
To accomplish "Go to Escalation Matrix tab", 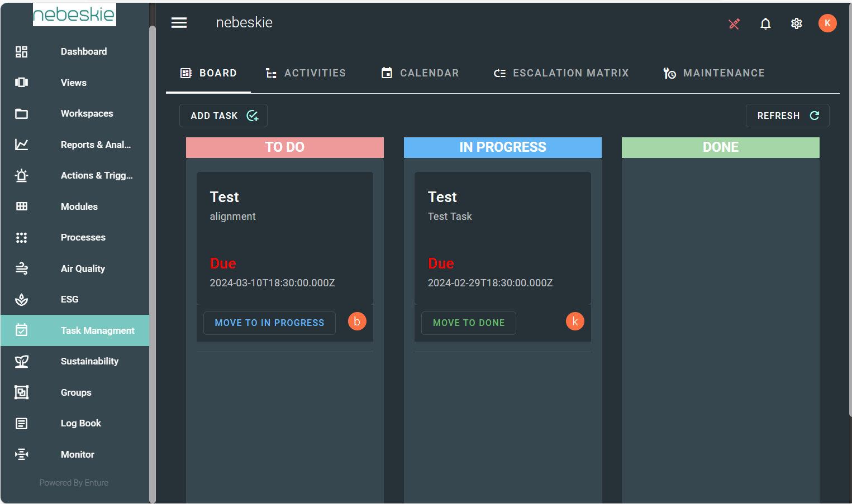I will 561,73.
